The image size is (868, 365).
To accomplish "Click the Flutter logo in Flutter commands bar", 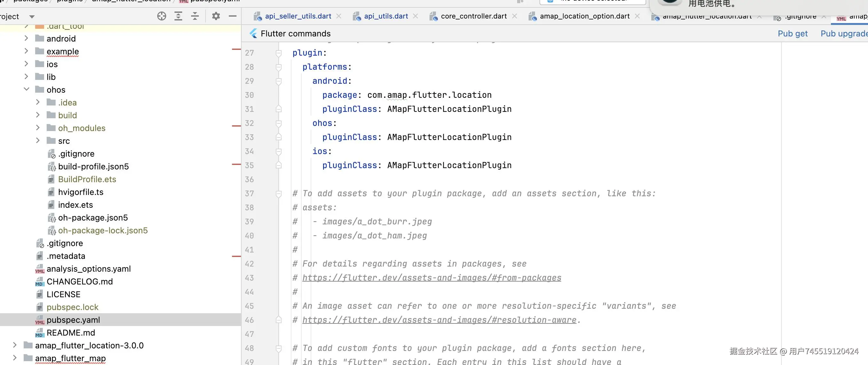I will (x=253, y=33).
